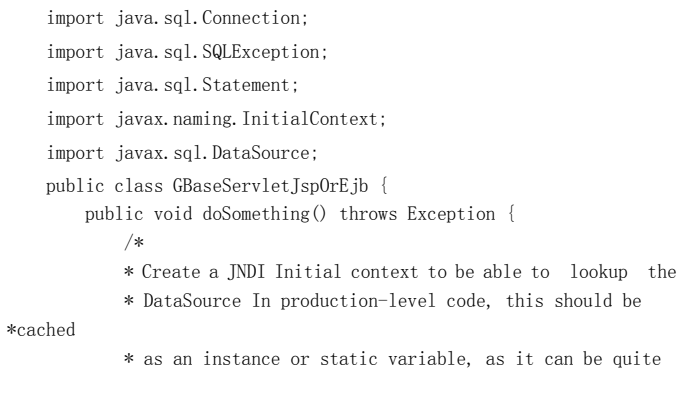Click the word void in method signature
The width and height of the screenshot is (682, 394).
click(x=173, y=214)
